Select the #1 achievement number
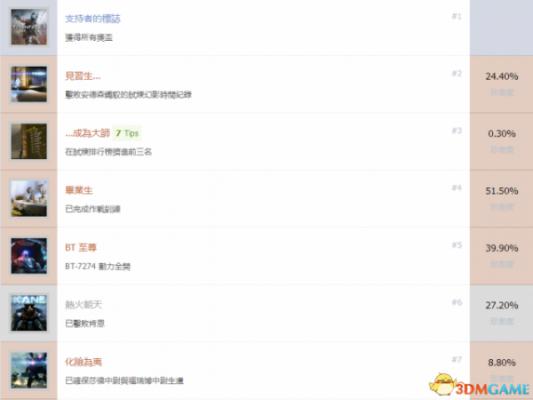This screenshot has height=400, width=533. coord(457,16)
